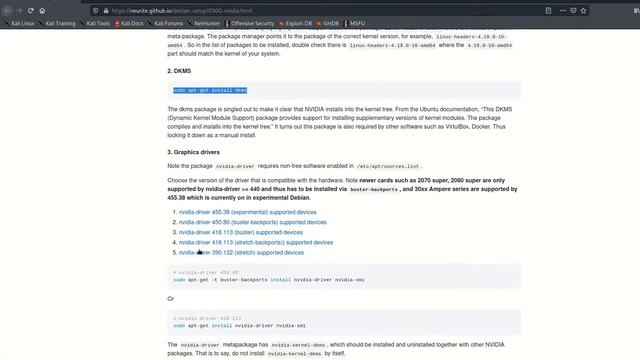Click the 'sudo apt-get install nvidia-driver nvidia-smi' command
This screenshot has height=360, width=640.
coord(239,326)
